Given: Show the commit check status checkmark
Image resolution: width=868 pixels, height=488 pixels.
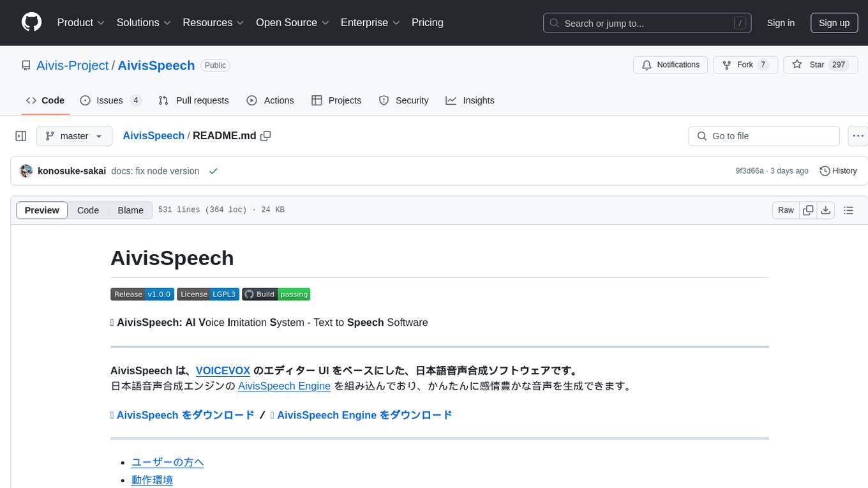Looking at the screenshot, I should point(213,171).
